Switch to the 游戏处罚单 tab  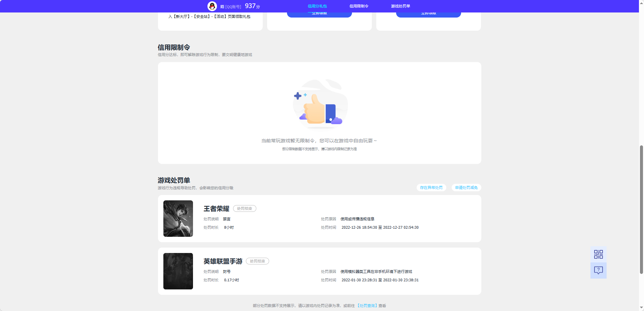(x=400, y=6)
